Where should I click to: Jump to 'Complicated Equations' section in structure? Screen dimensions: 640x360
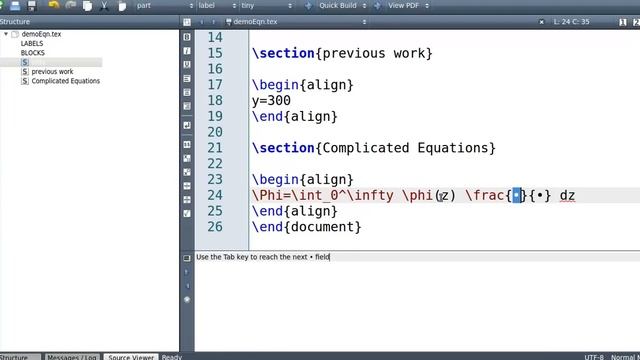click(x=66, y=81)
